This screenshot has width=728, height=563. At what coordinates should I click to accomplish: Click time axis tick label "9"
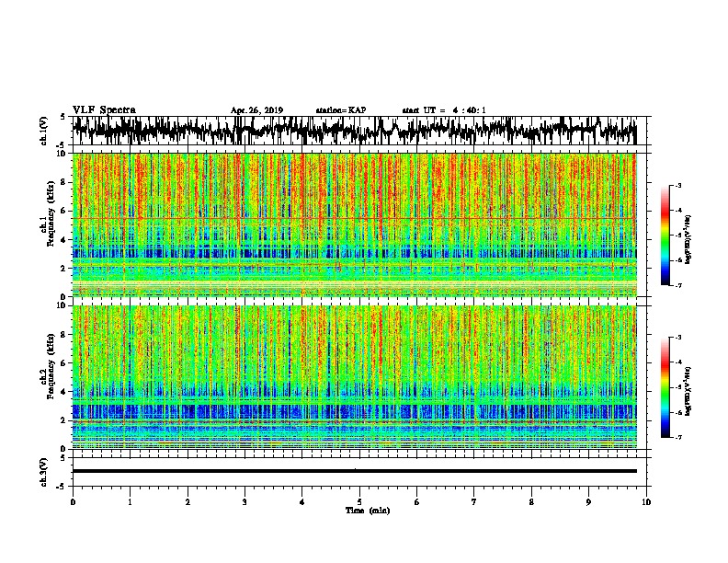(588, 502)
